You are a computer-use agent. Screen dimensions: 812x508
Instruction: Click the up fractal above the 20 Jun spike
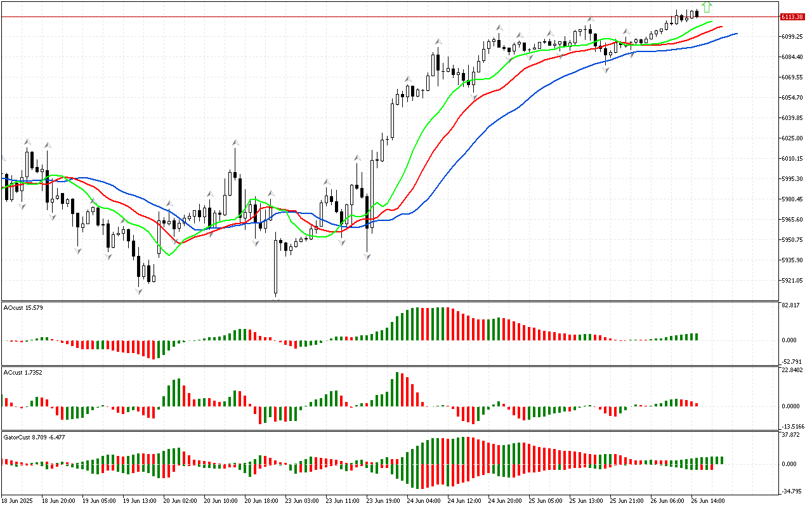pyautogui.click(x=235, y=142)
